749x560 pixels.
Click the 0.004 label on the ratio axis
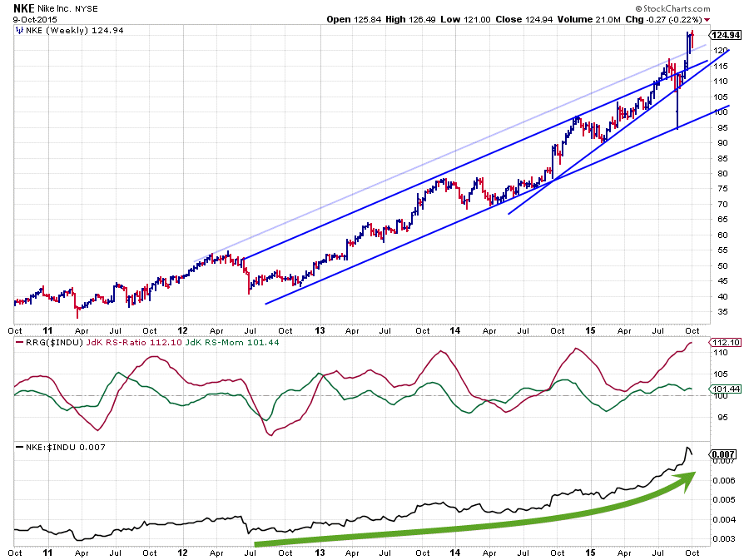724,519
